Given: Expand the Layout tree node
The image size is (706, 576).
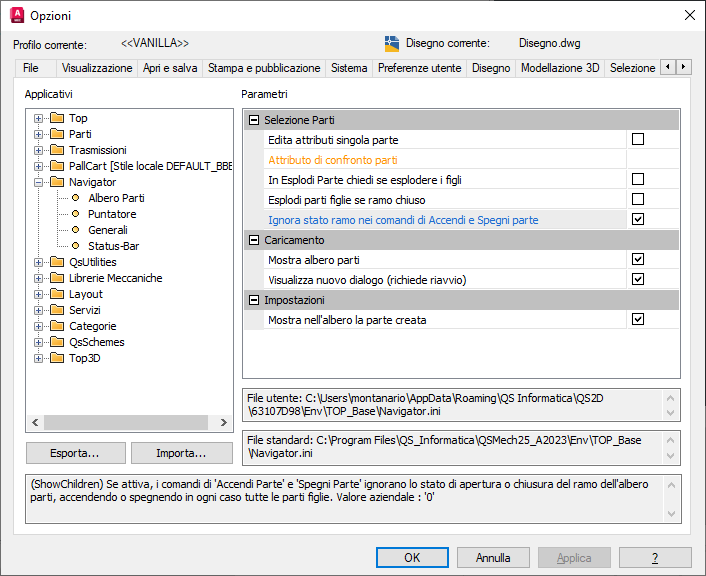Looking at the screenshot, I should tap(39, 294).
